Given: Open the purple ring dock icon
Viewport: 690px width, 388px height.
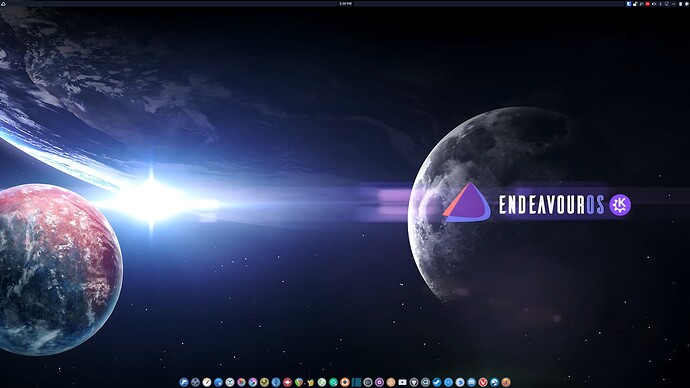Looking at the screenshot, I should 379,382.
